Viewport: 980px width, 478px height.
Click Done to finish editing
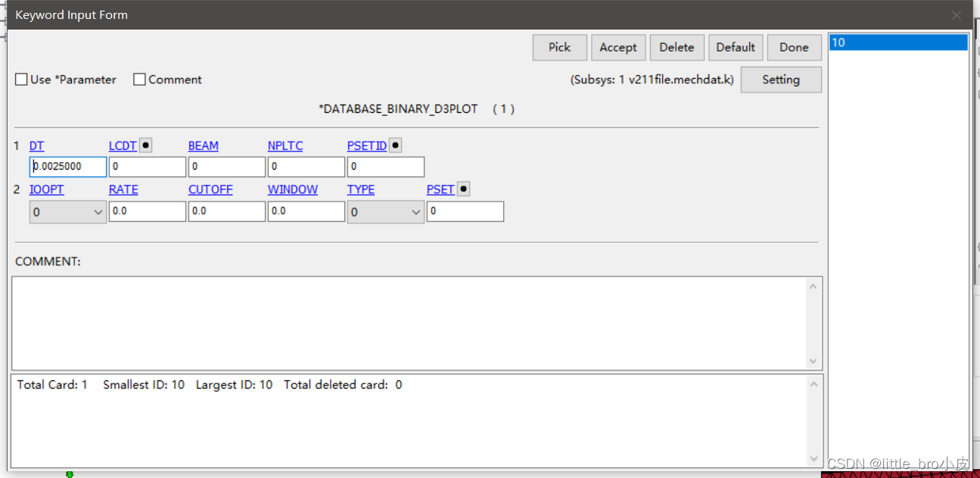(794, 47)
